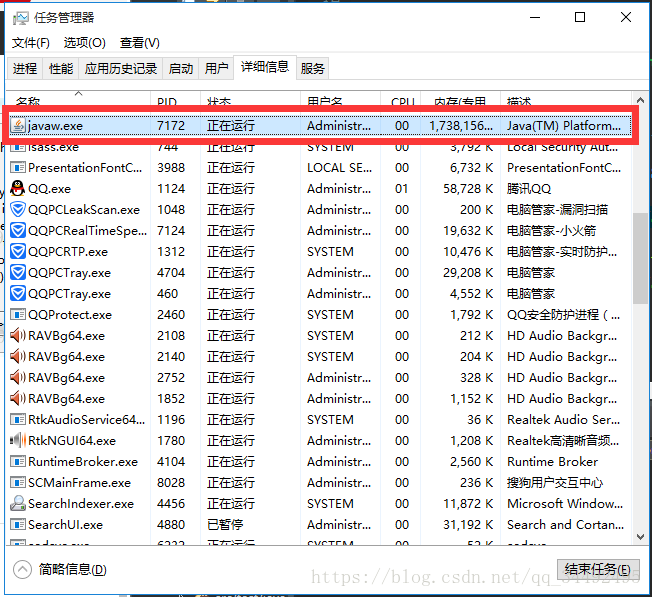The height and width of the screenshot is (597, 652).
Task: Sort by the PID column header
Action: pyautogui.click(x=175, y=99)
